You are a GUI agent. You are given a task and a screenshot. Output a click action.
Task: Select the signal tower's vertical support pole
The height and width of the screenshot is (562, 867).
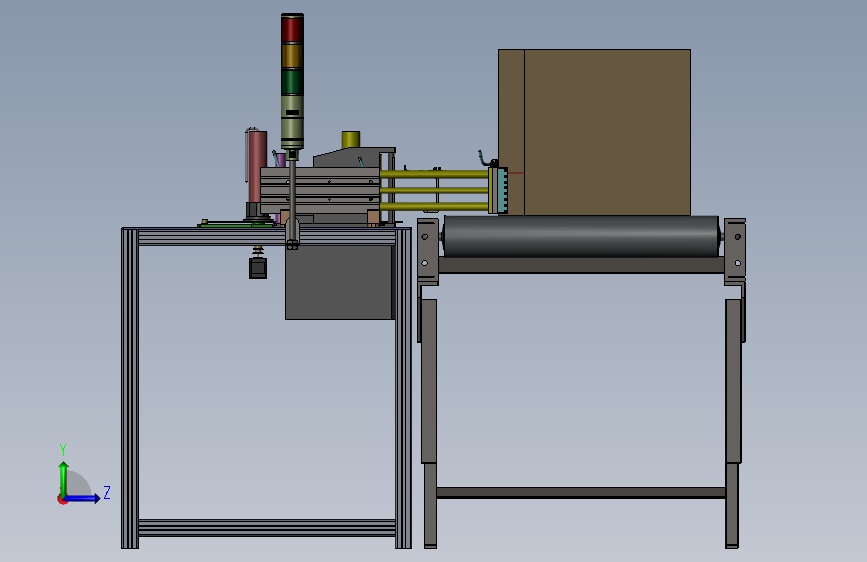[293, 202]
